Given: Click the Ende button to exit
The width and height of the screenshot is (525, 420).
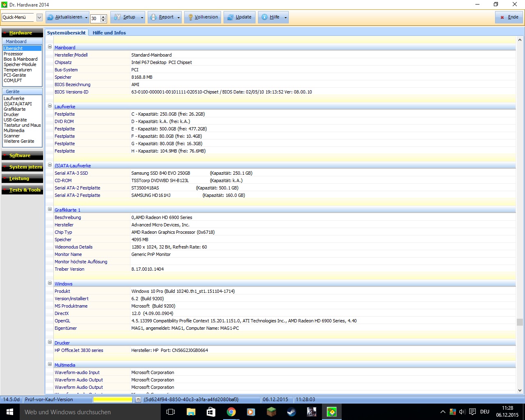Looking at the screenshot, I should [x=509, y=17].
